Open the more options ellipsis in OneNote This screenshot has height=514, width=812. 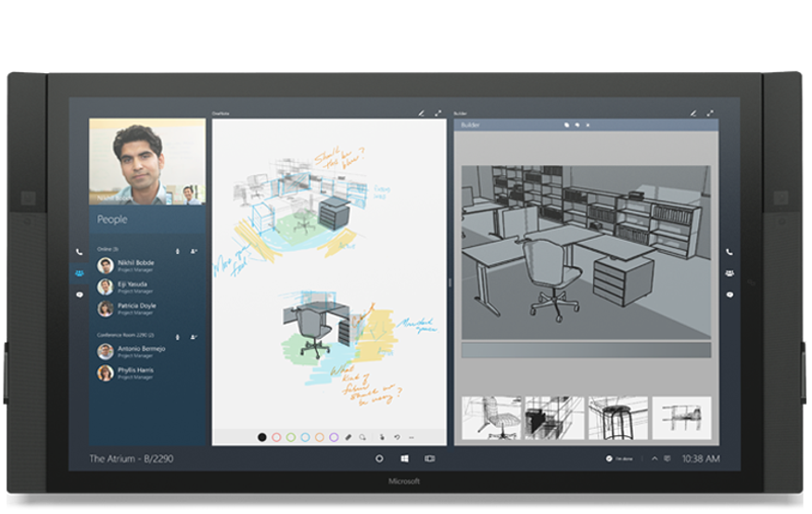click(x=412, y=436)
